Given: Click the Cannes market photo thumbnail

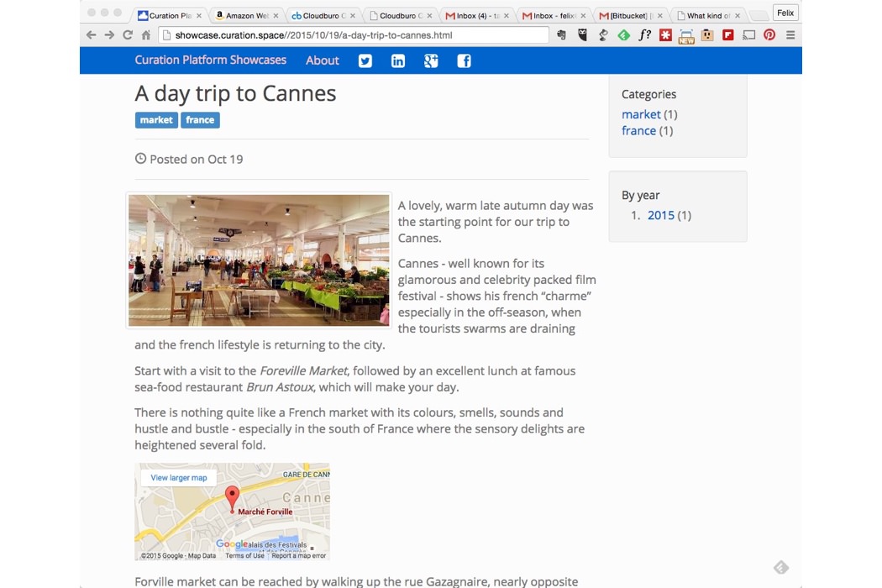Looking at the screenshot, I should click(x=259, y=260).
